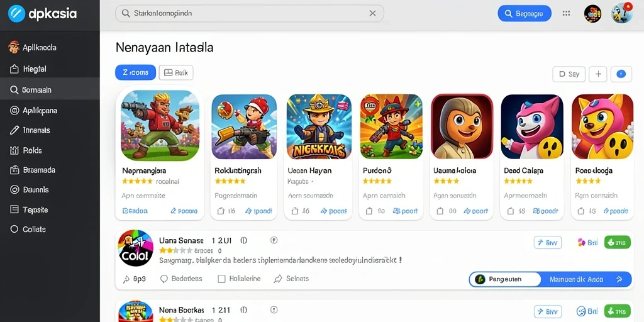Select Somaain search in sidebar
Image resolution: width=644 pixels, height=322 pixels.
[49, 89]
